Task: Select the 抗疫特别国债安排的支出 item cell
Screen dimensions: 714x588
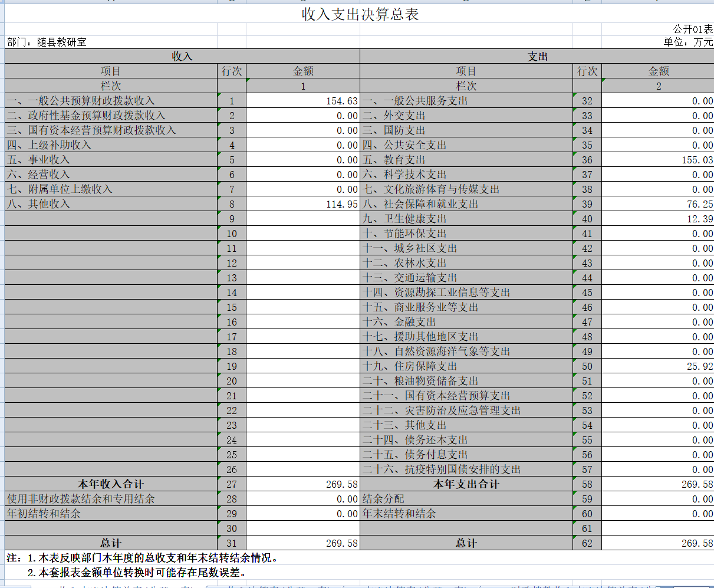Action: pos(466,469)
